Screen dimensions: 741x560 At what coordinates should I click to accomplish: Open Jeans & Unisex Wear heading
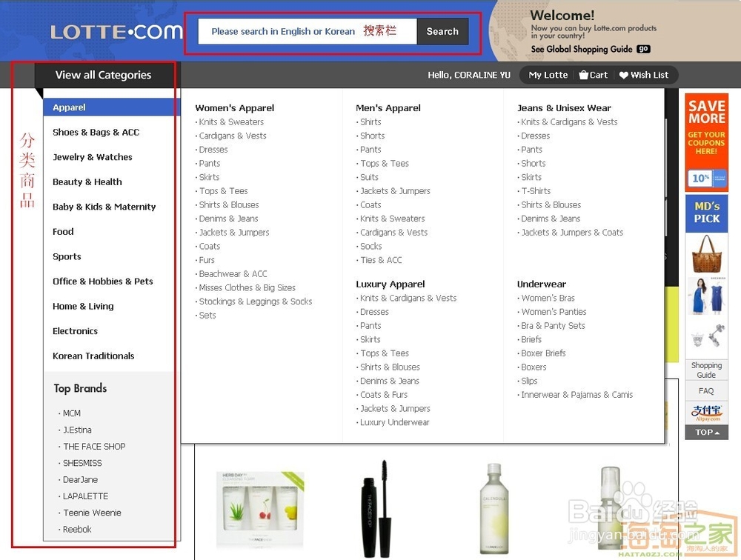pyautogui.click(x=564, y=107)
